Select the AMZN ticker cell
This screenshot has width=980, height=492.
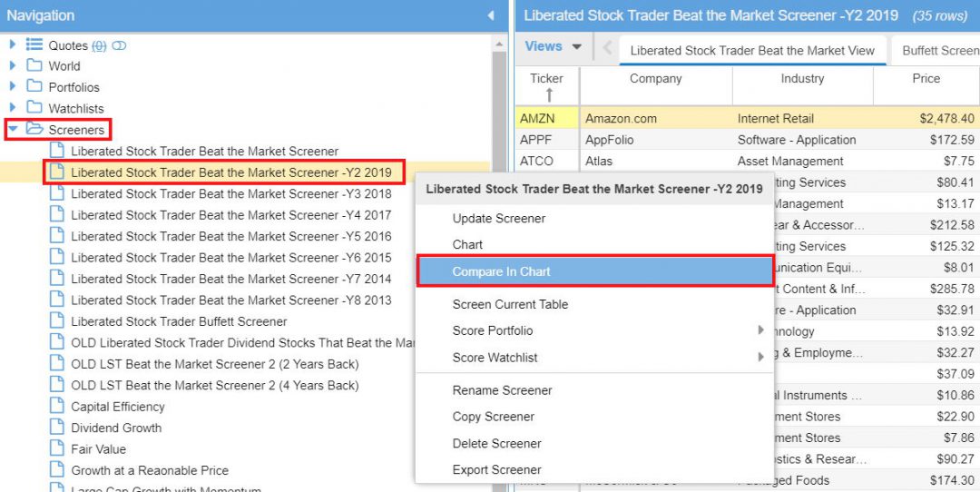click(547, 118)
